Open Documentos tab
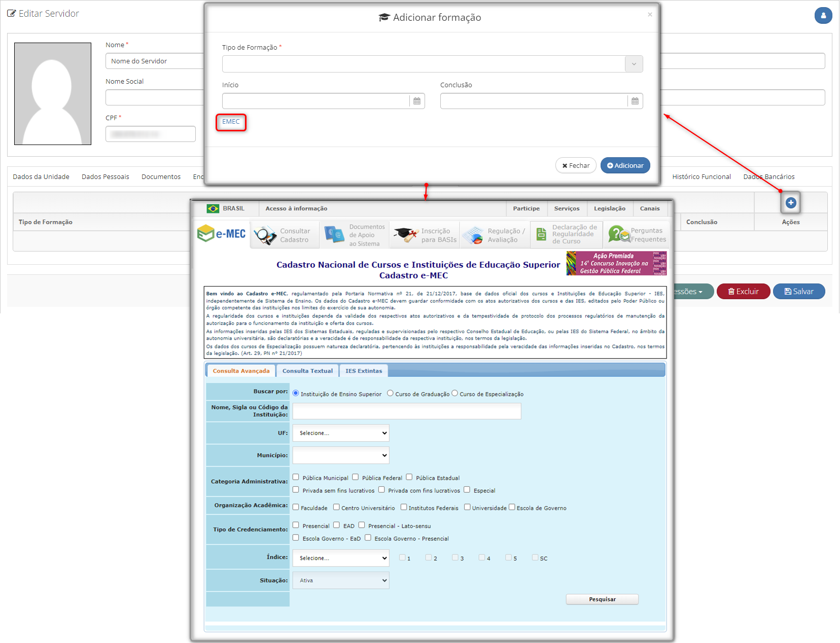The width and height of the screenshot is (840, 643). click(x=161, y=176)
